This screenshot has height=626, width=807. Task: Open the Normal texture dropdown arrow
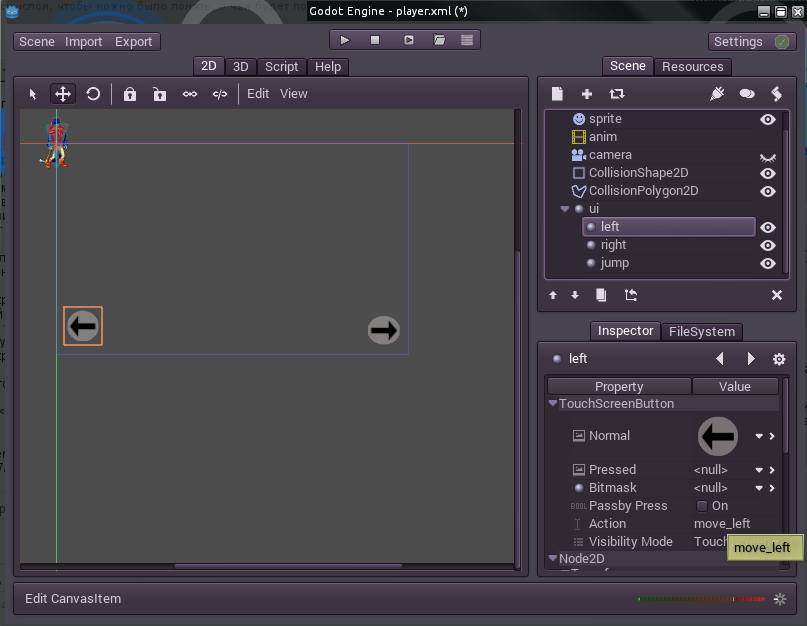pyautogui.click(x=759, y=436)
